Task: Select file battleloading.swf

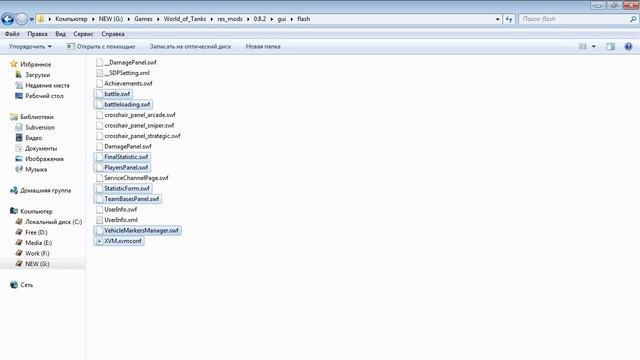Action: [123, 104]
